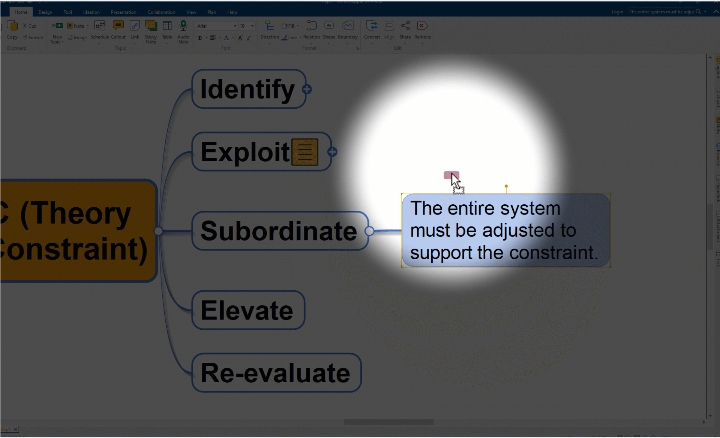The height and width of the screenshot is (438, 720).
Task: Click the Remove icon with the red X
Action: (x=422, y=26)
